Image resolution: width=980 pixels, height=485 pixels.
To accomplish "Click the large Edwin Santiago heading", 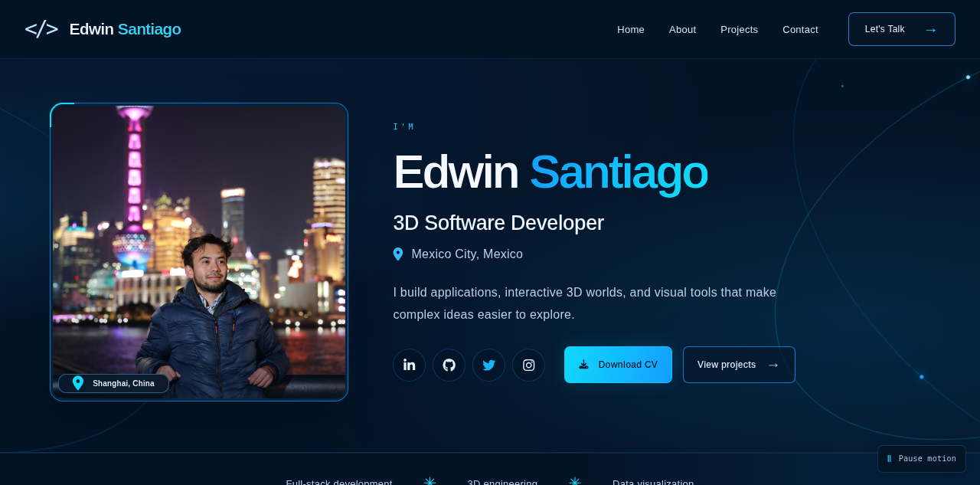I will tap(550, 172).
